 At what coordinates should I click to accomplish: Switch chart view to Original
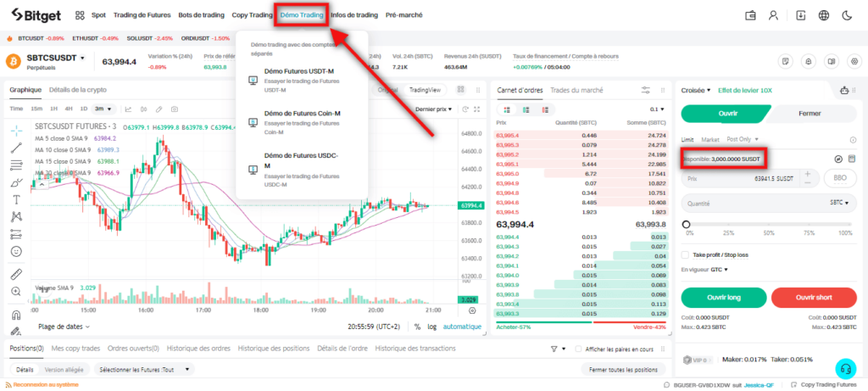387,90
